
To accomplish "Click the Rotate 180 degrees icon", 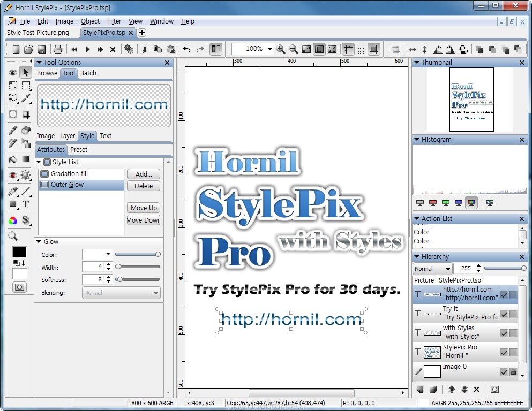I will [x=463, y=49].
